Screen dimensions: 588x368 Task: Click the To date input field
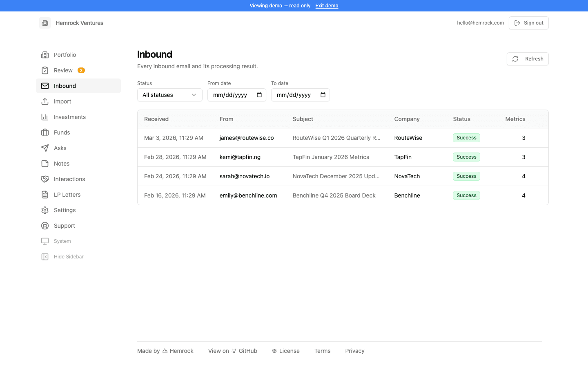click(301, 95)
